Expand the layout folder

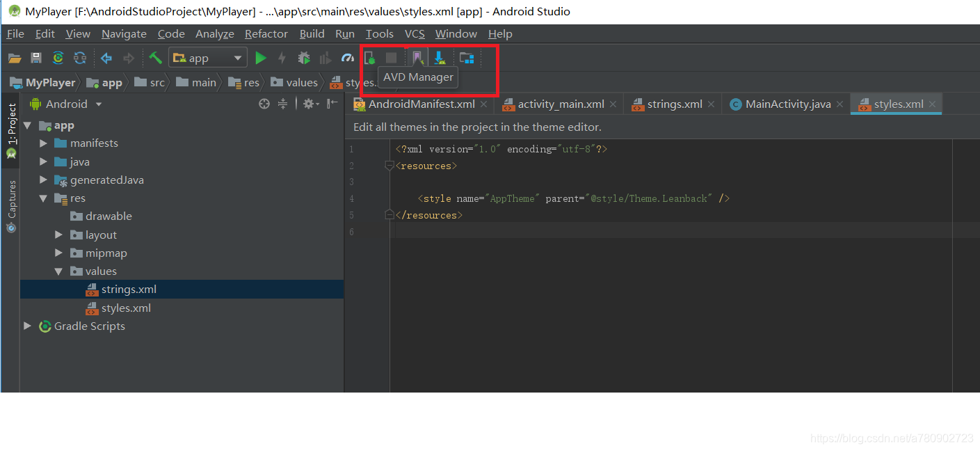coord(59,235)
